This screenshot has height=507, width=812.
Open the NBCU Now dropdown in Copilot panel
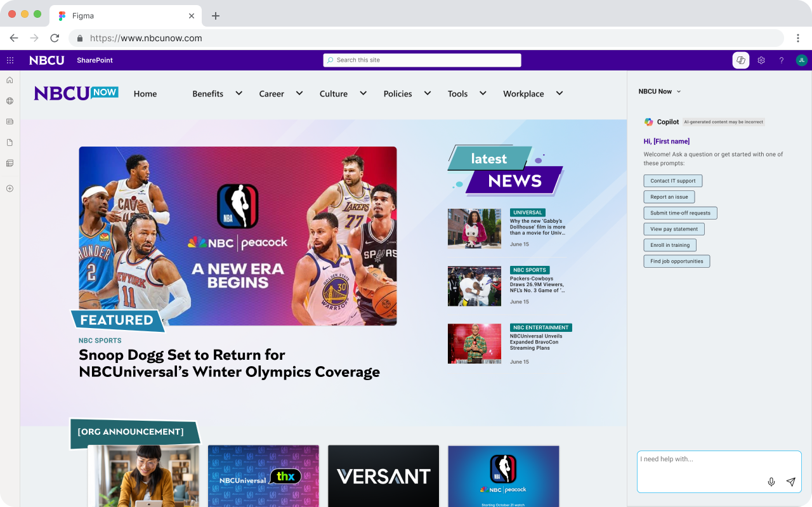(x=660, y=91)
